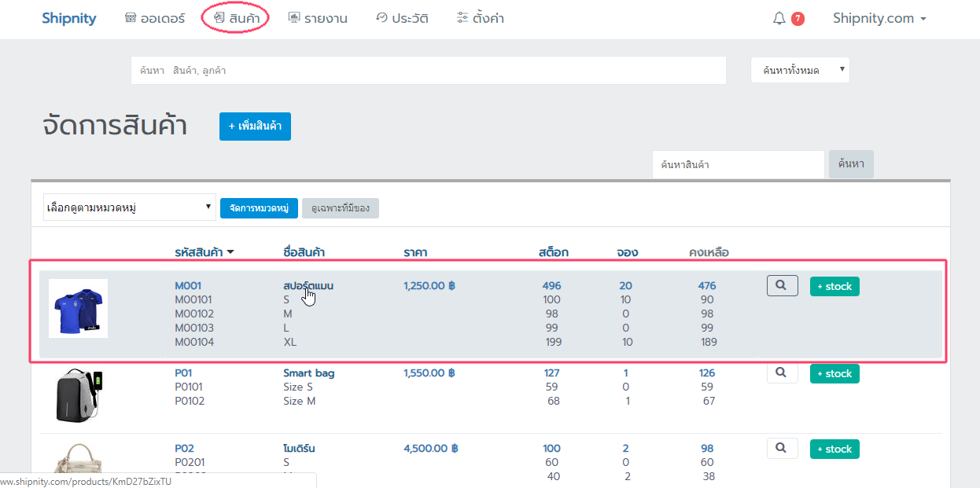Open the Orders menu item
This screenshot has width=980, height=488.
(x=155, y=18)
